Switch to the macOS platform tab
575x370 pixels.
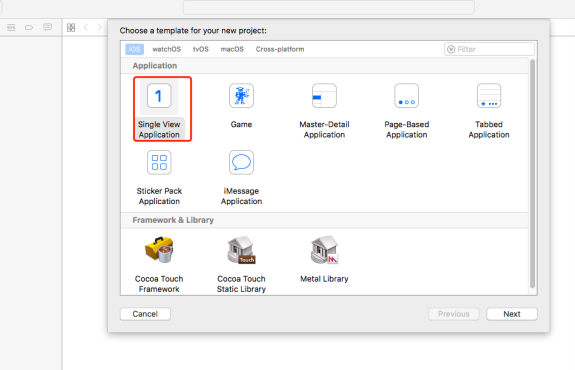coord(232,49)
